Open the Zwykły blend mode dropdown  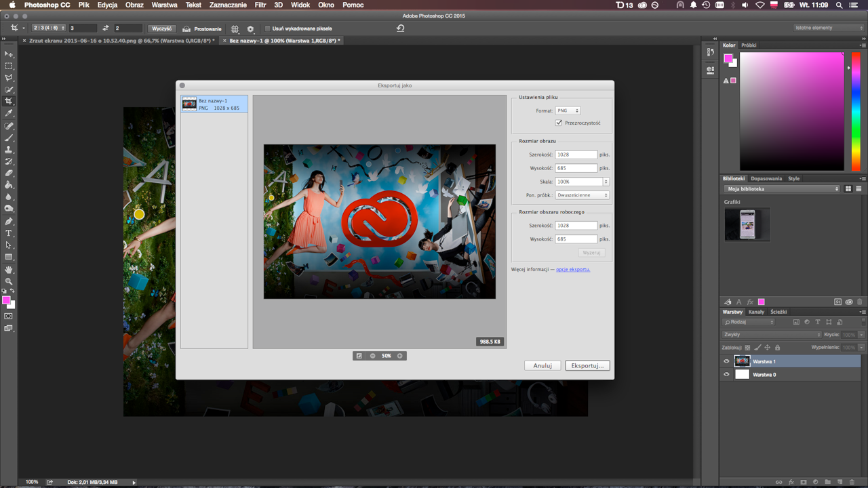click(x=772, y=335)
